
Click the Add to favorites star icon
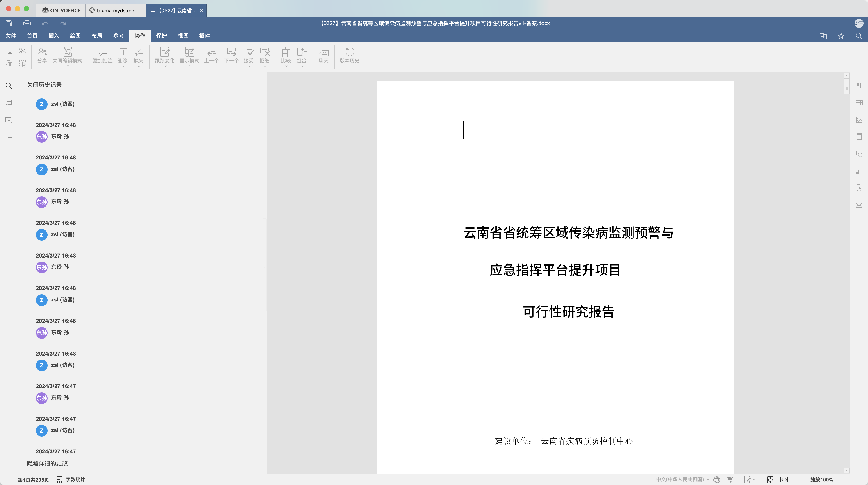click(x=841, y=36)
